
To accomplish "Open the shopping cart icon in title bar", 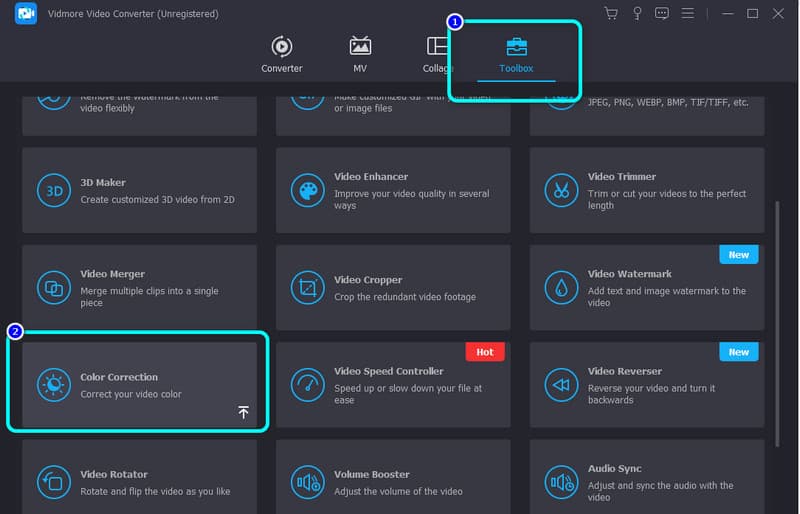I will (611, 14).
